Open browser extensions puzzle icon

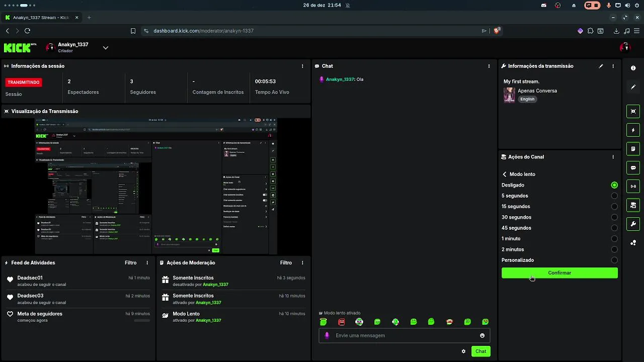590,31
